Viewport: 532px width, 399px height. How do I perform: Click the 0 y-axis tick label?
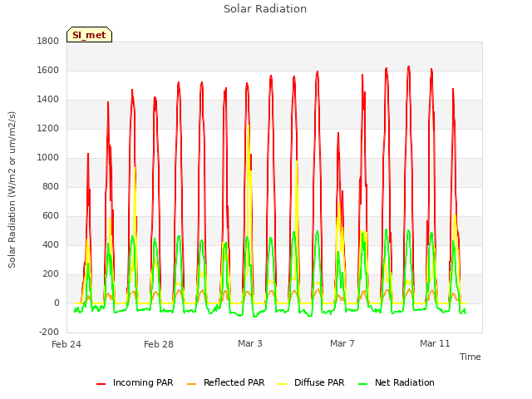point(57,303)
